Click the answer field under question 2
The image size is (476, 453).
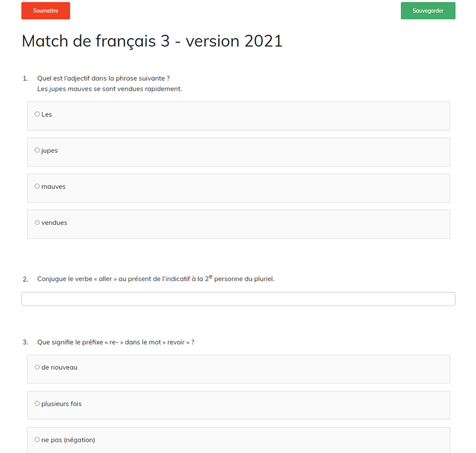[x=238, y=298]
